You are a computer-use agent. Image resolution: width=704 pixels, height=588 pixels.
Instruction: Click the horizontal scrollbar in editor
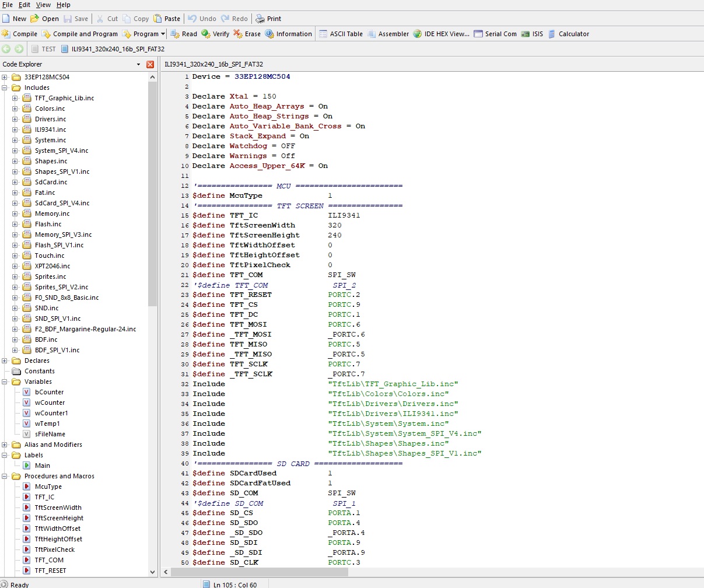(260, 572)
